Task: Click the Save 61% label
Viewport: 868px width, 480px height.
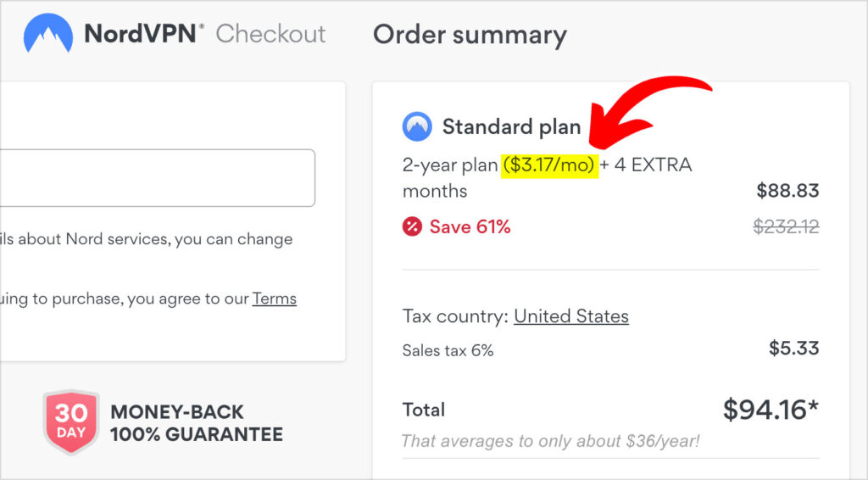Action: pyautogui.click(x=470, y=226)
